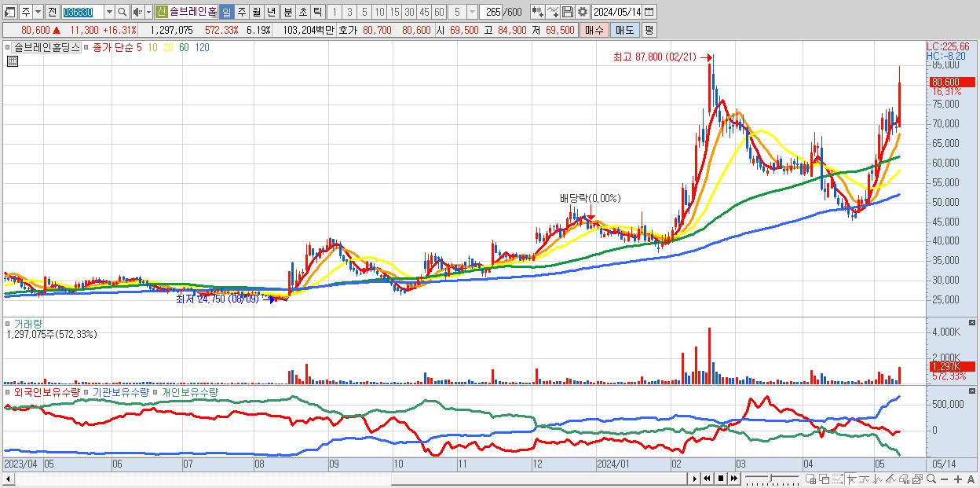Click the minus zoom-out icon
980x488 pixels.
[944, 479]
